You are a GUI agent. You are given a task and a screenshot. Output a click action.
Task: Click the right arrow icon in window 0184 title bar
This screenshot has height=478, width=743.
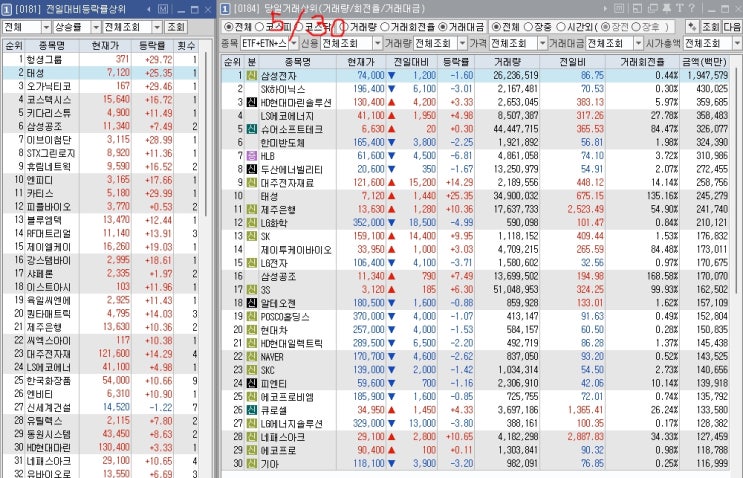click(605, 9)
